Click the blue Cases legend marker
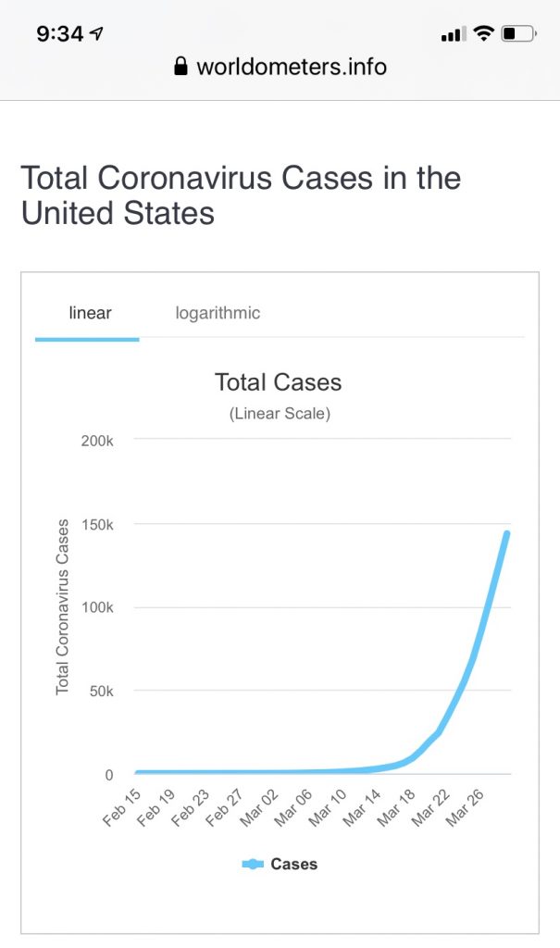This screenshot has height=948, width=560. point(253,864)
